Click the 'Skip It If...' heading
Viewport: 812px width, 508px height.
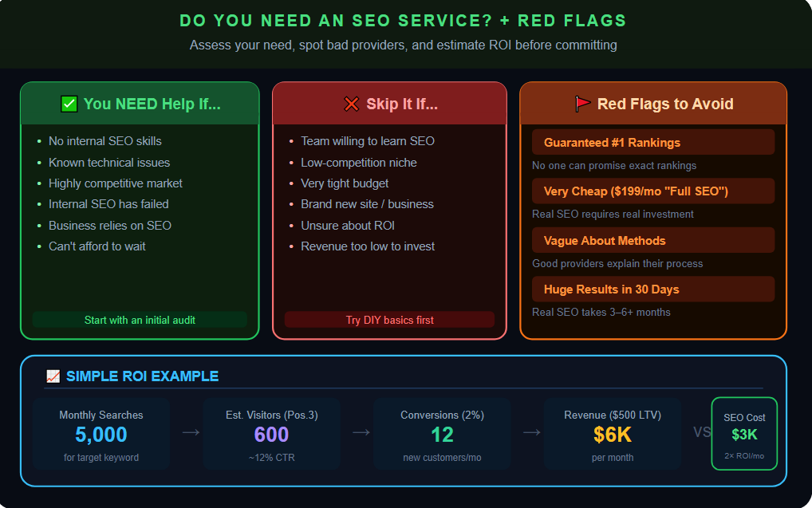coord(402,104)
